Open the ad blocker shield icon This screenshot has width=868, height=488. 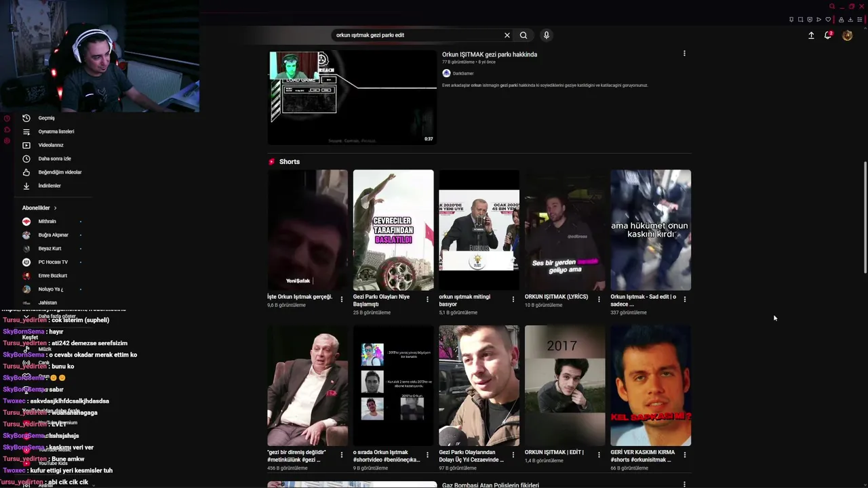(810, 20)
